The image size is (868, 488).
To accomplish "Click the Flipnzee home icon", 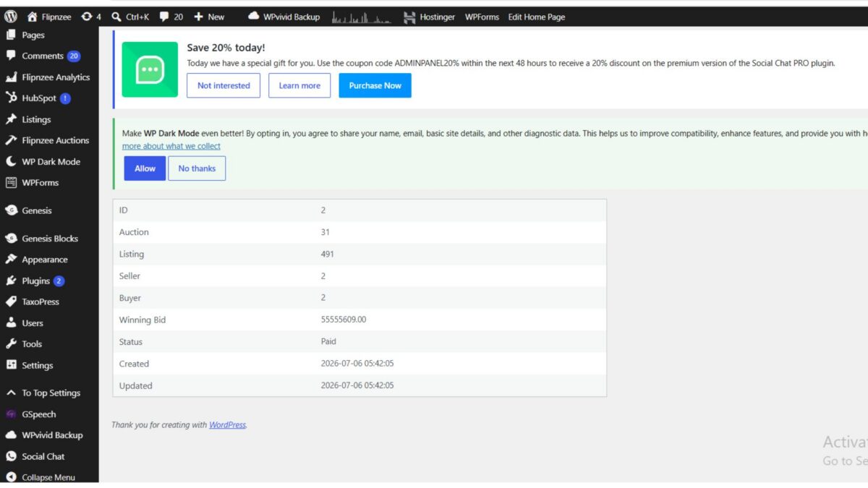I will 32,17.
